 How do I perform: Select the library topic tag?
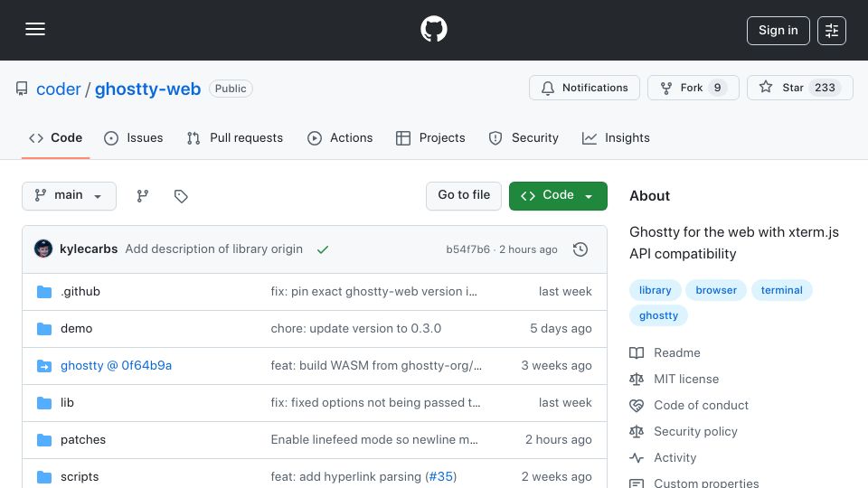655,290
